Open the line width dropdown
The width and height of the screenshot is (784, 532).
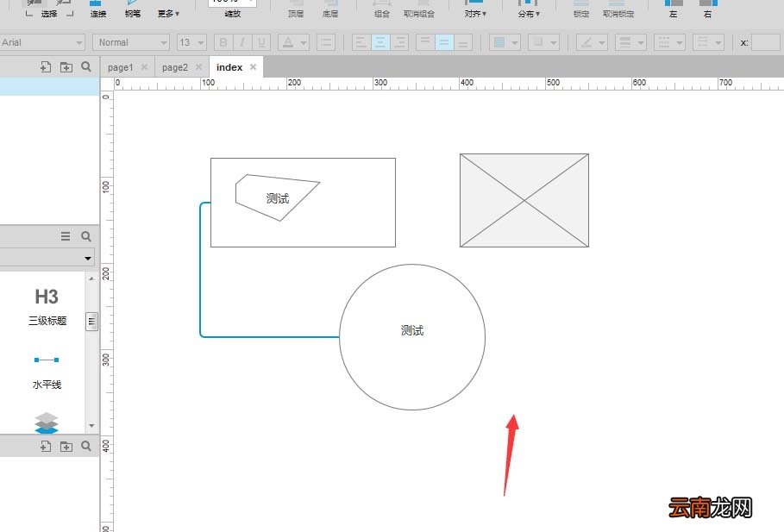point(631,42)
